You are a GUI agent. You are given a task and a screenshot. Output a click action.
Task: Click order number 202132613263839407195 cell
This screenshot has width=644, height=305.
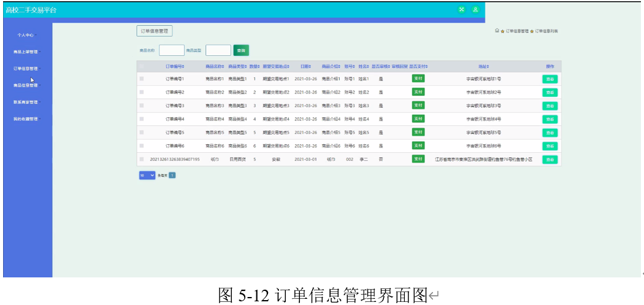175,159
